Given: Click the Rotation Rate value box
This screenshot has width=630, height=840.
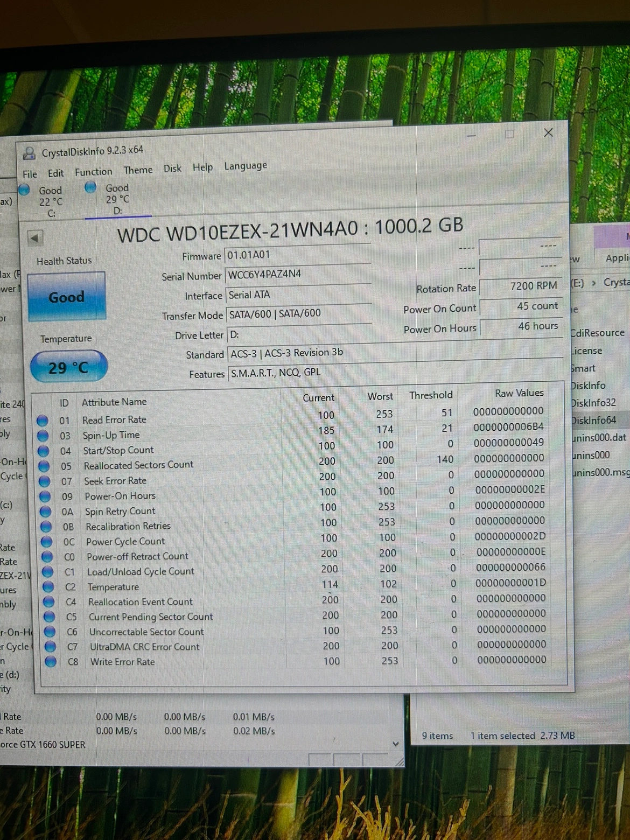Looking at the screenshot, I should (x=520, y=286).
